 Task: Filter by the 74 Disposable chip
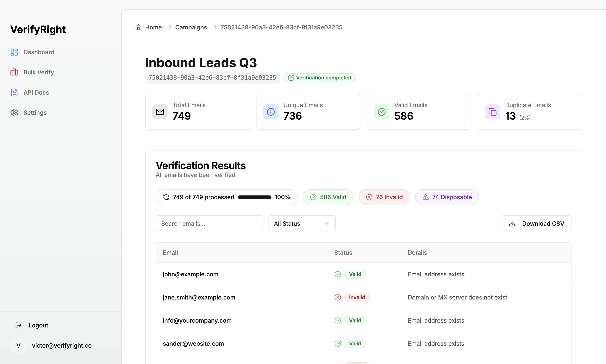click(447, 197)
